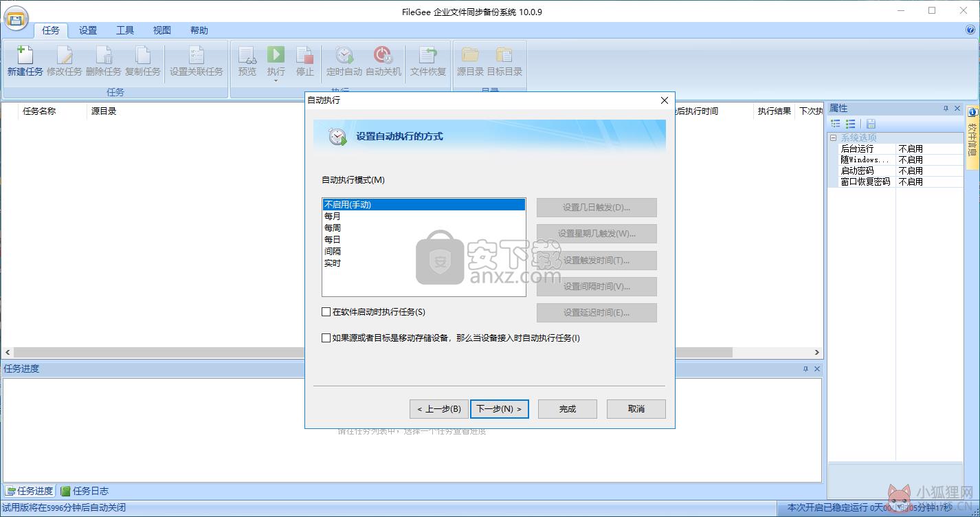Image resolution: width=980 pixels, height=517 pixels.
Task: Select 每日 in auto-execute mode list
Action: click(424, 239)
